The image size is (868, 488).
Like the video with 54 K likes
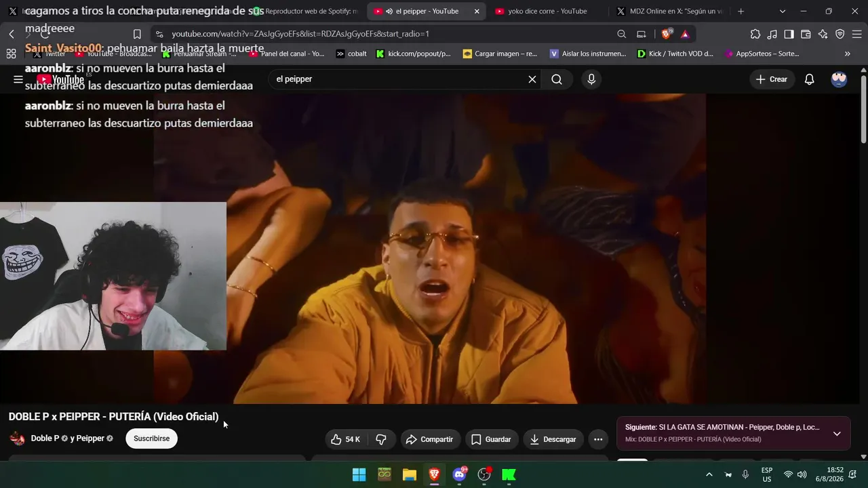(x=345, y=439)
